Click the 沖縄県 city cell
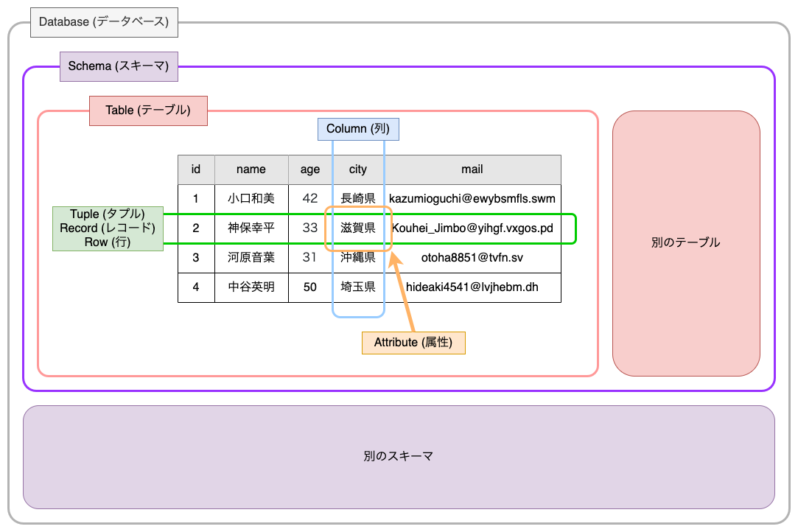The width and height of the screenshot is (798, 532). click(x=358, y=258)
